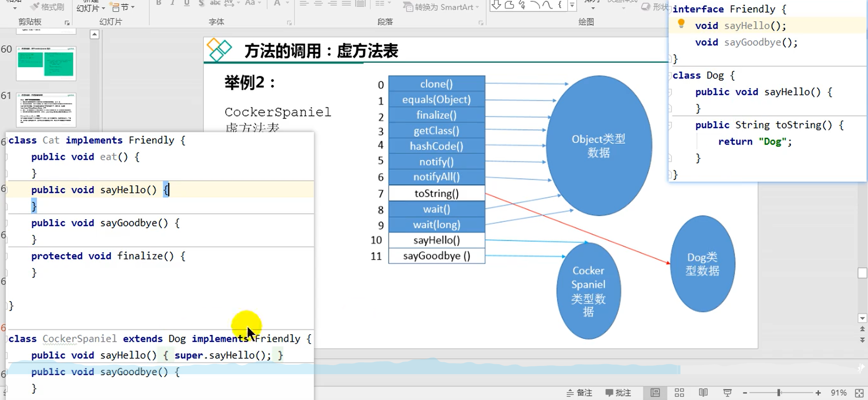Click the "Dog" string literal in code
868x400 pixels.
(x=772, y=141)
